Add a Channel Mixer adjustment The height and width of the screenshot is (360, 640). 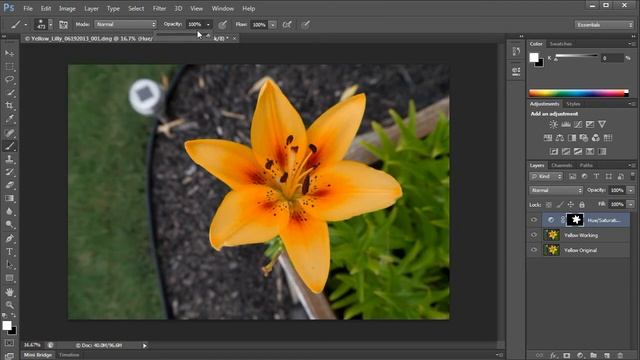596,138
